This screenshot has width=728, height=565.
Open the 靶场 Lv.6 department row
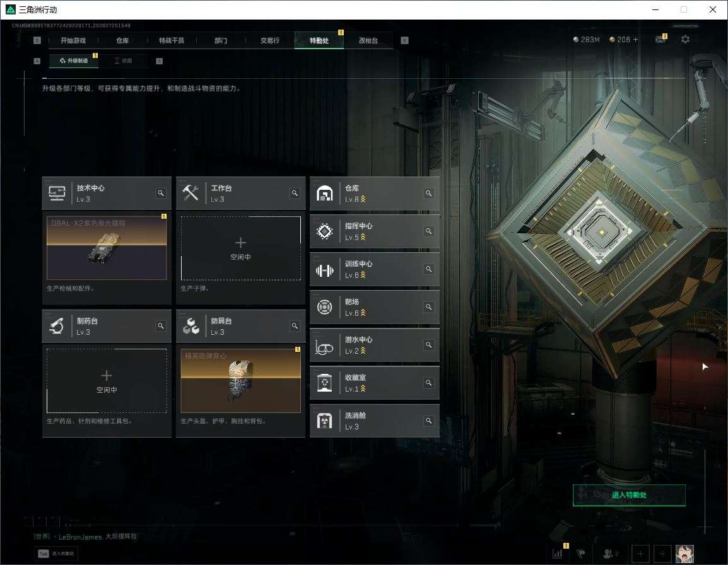375,307
